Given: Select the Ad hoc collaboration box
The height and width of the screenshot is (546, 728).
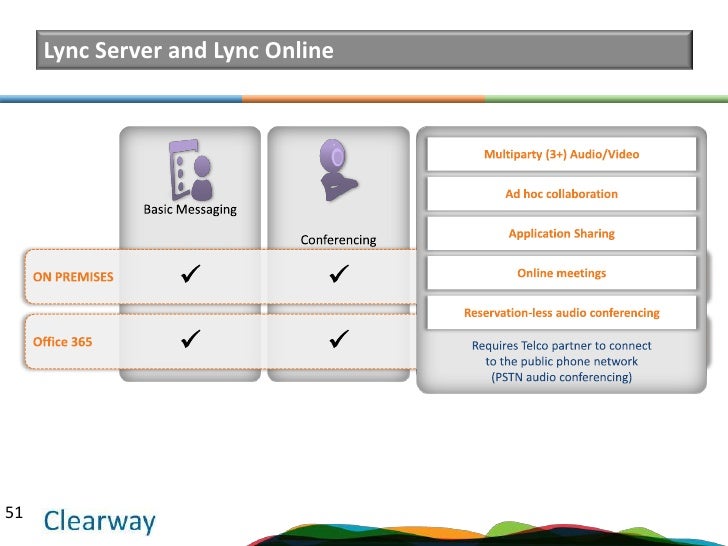Looking at the screenshot, I should tap(561, 194).
